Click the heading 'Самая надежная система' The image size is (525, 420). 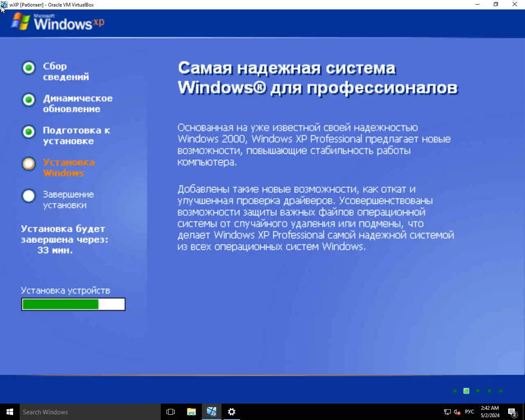pos(287,68)
